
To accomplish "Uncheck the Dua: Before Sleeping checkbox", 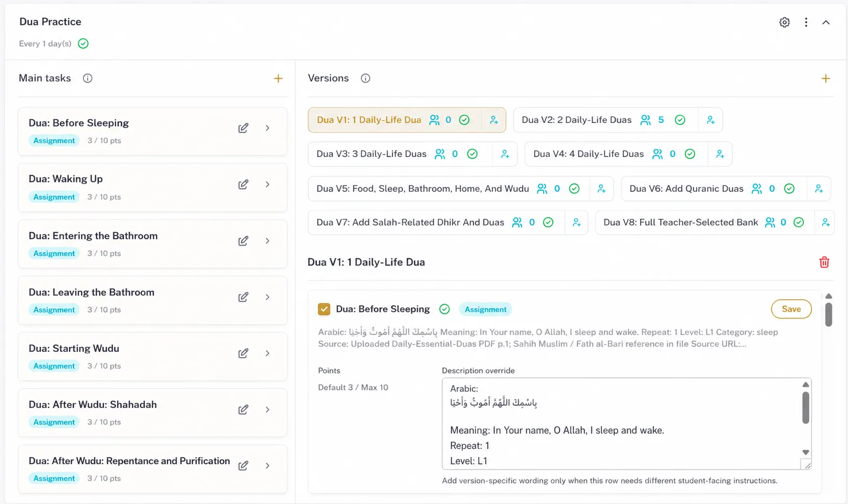I will click(x=324, y=309).
